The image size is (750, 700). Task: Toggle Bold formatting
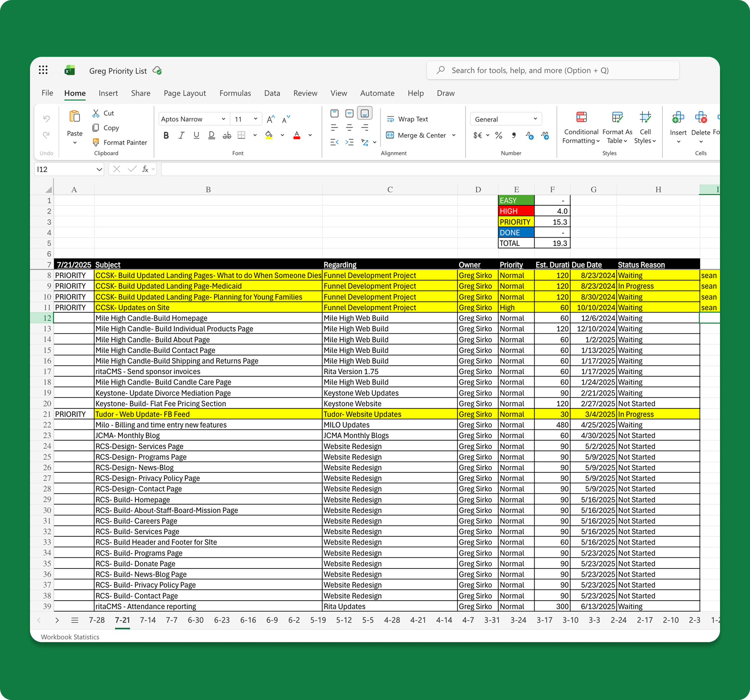[x=166, y=135]
